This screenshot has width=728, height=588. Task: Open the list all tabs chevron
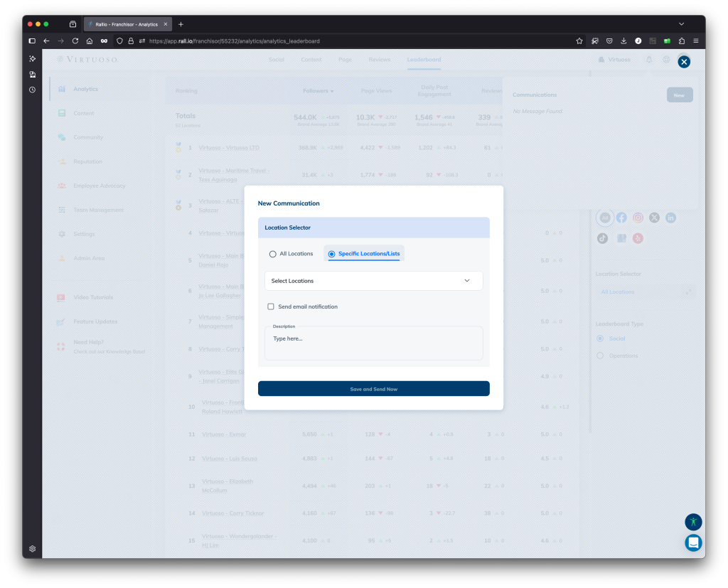pos(681,24)
